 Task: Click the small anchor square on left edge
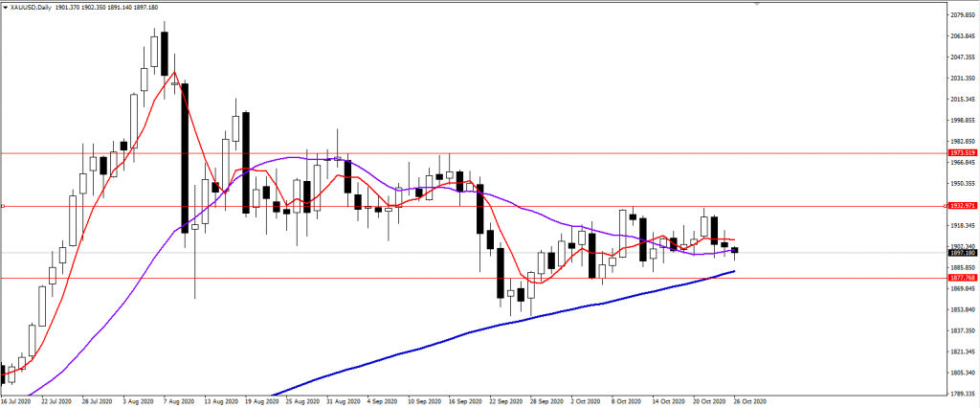tap(4, 206)
